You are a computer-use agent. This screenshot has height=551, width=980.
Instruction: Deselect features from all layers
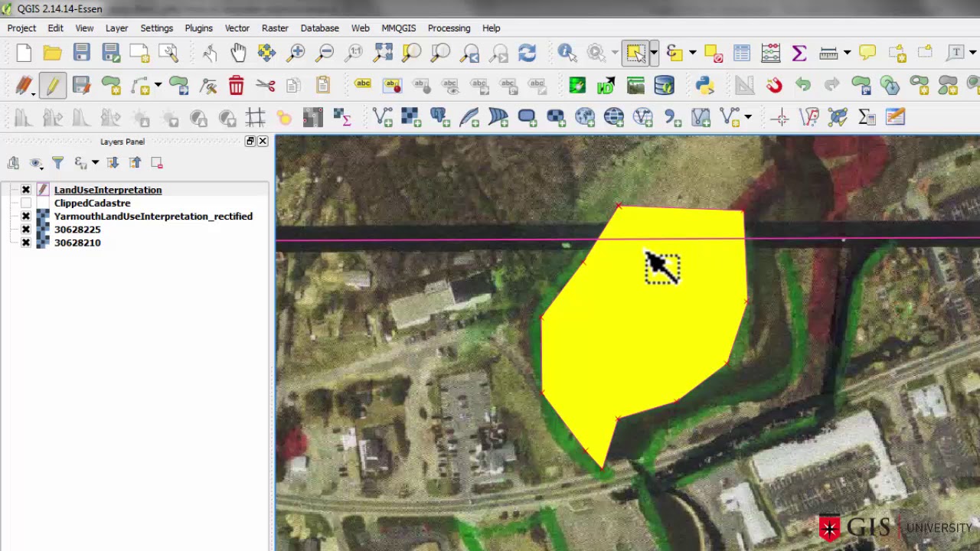(713, 53)
